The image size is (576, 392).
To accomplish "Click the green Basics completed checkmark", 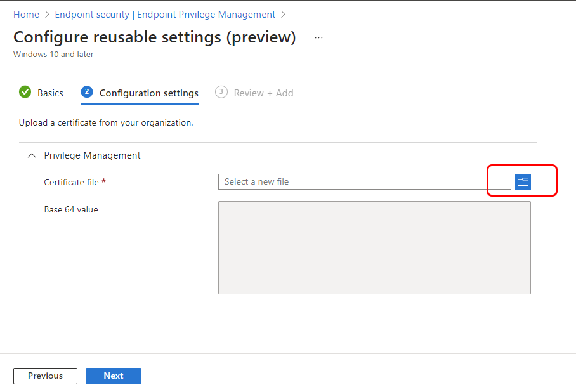I will [25, 92].
